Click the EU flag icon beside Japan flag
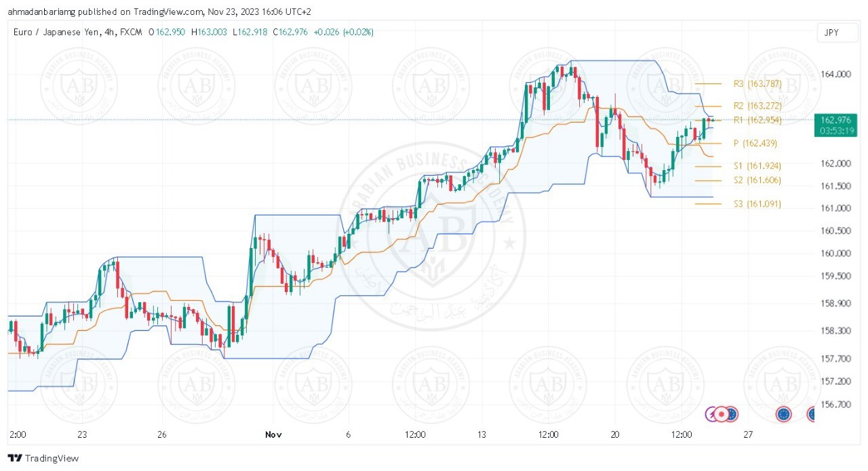The width and height of the screenshot is (868, 471). [x=732, y=413]
